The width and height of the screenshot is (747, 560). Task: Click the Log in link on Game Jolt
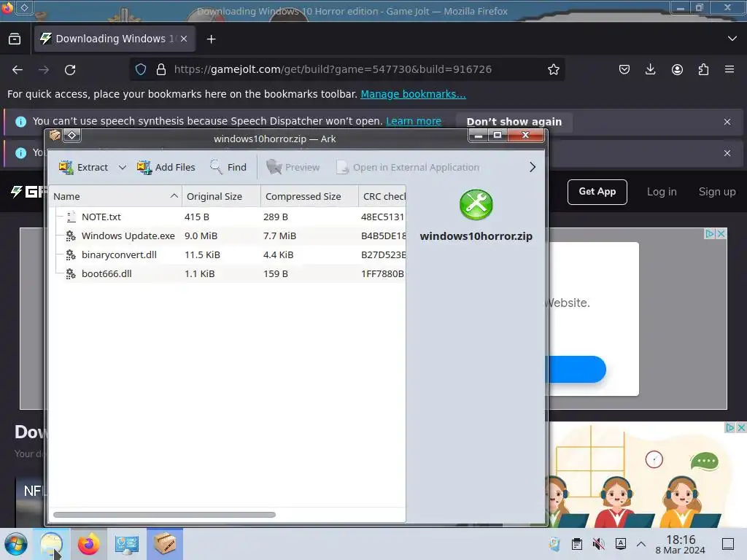point(662,192)
